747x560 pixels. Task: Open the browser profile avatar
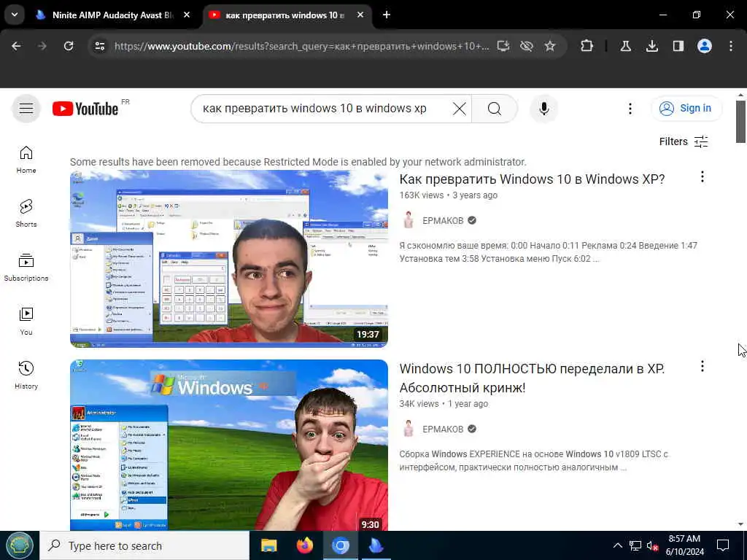(705, 46)
